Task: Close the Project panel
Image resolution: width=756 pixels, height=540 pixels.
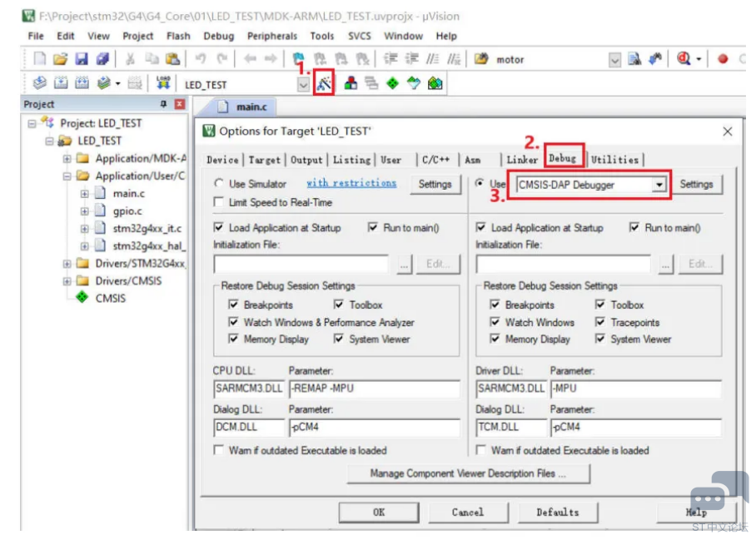Action: click(x=180, y=104)
